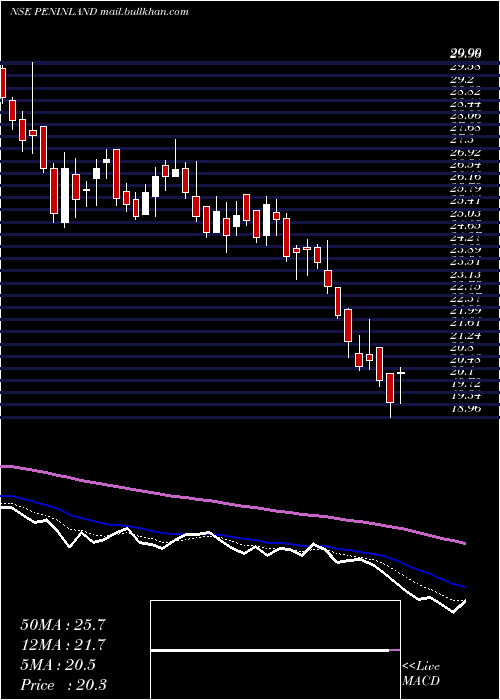
Task: Click the pink 50MA line
Action: (x=233, y=504)
